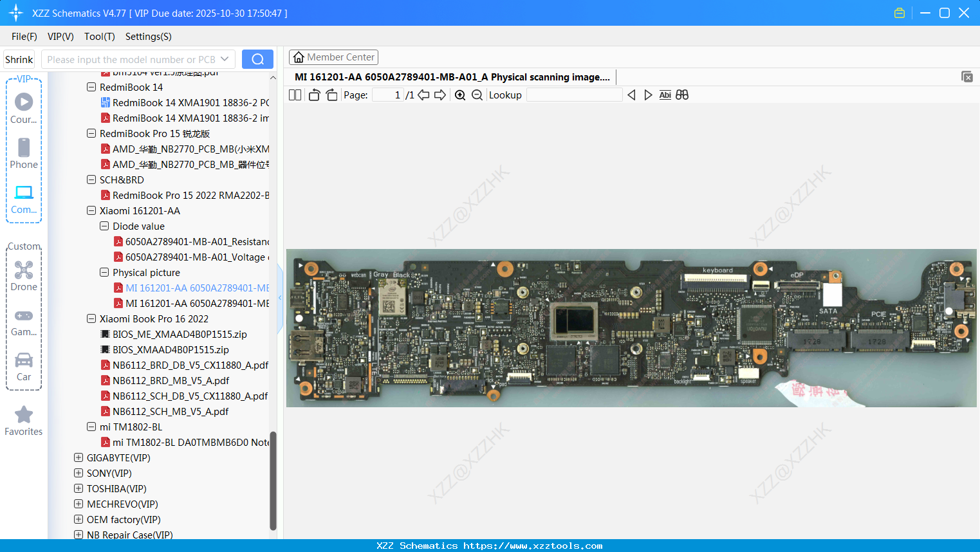Open the yellow VIP briefcase icon in title bar
980x552 pixels.
point(900,13)
